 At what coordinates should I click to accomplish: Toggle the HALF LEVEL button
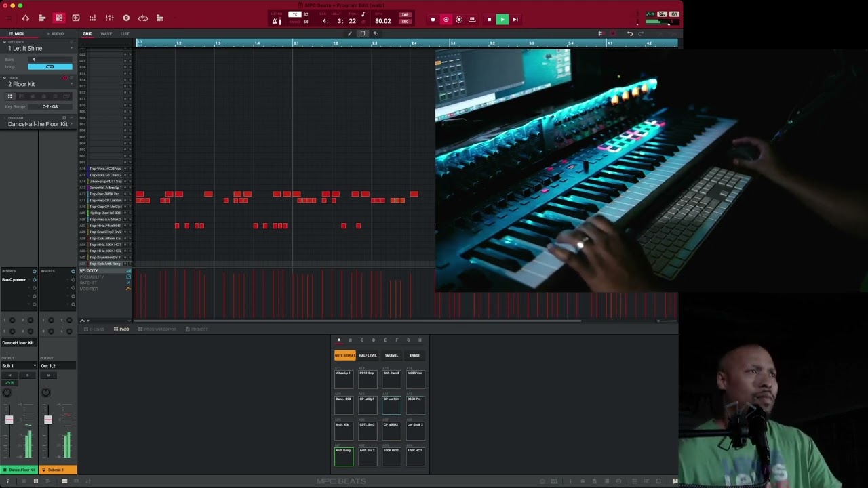coord(368,355)
